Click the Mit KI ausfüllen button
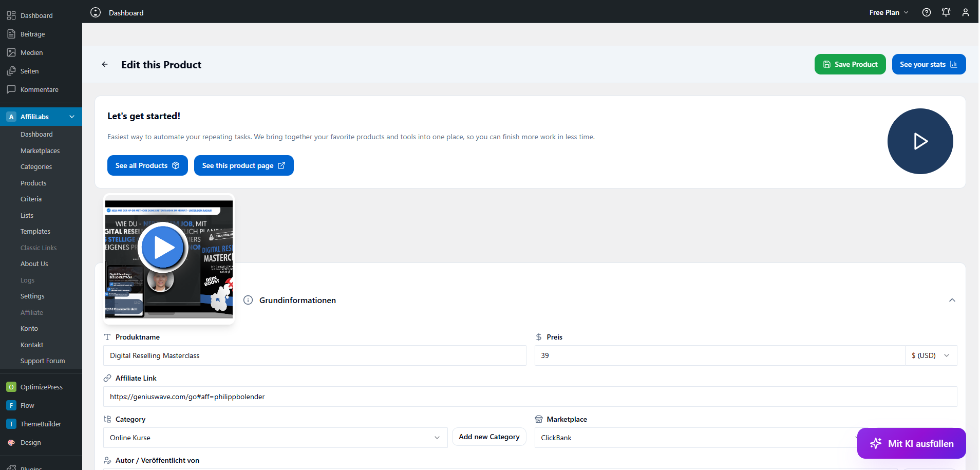This screenshot has height=470, width=980. [x=911, y=443]
